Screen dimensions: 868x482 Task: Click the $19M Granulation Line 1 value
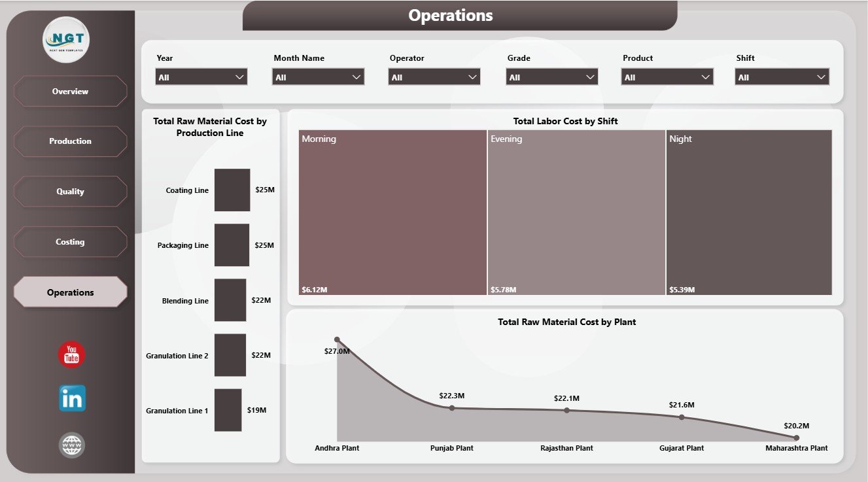[256, 410]
